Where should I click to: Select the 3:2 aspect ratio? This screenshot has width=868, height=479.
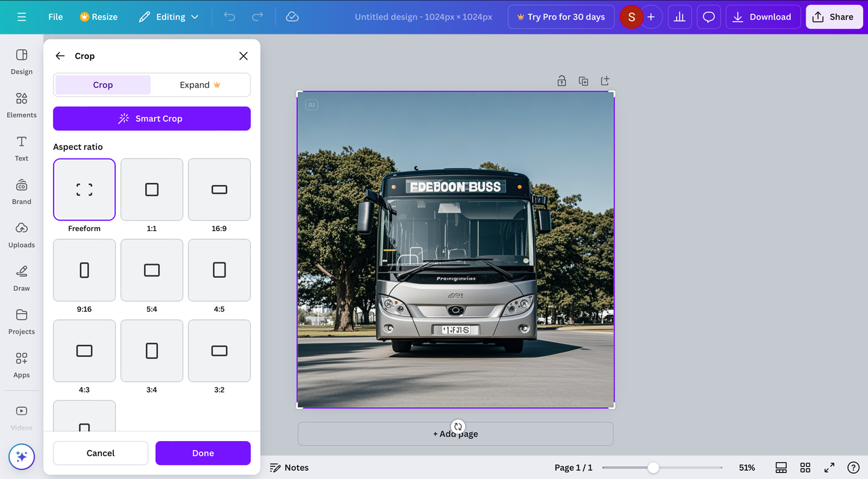[219, 351]
